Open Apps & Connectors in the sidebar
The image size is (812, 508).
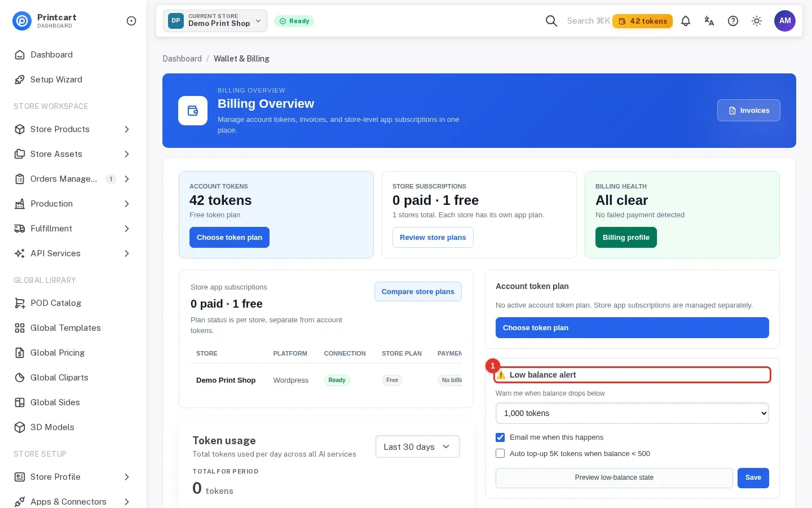click(73, 502)
